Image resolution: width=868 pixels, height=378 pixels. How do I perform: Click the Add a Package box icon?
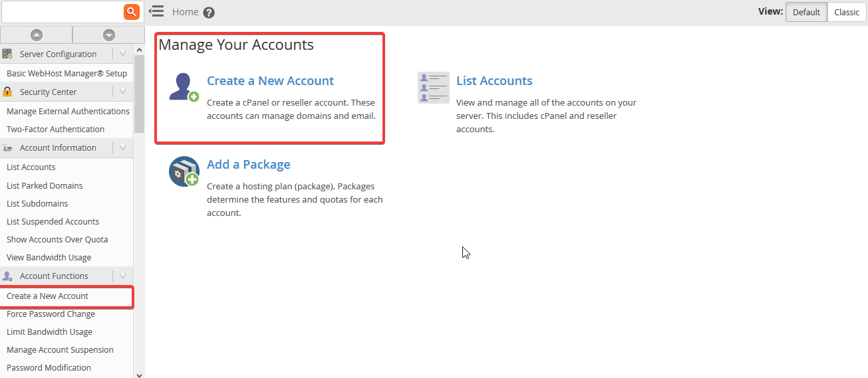tap(184, 171)
